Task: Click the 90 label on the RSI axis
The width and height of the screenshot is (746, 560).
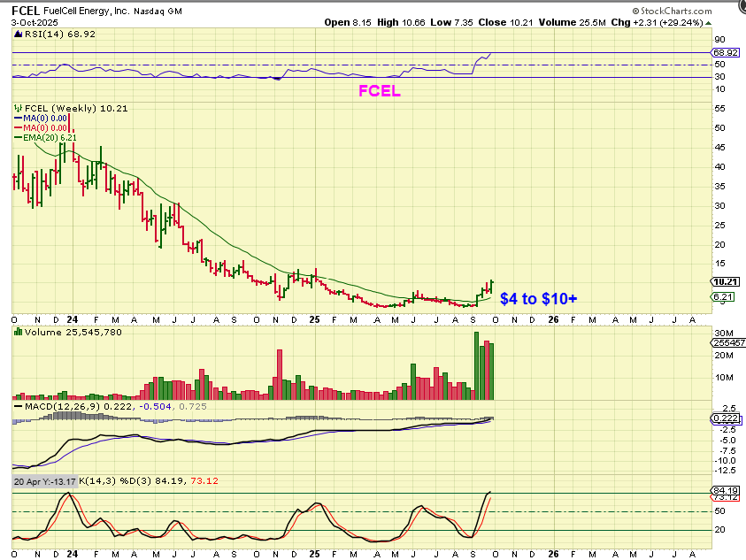Action: 719,40
